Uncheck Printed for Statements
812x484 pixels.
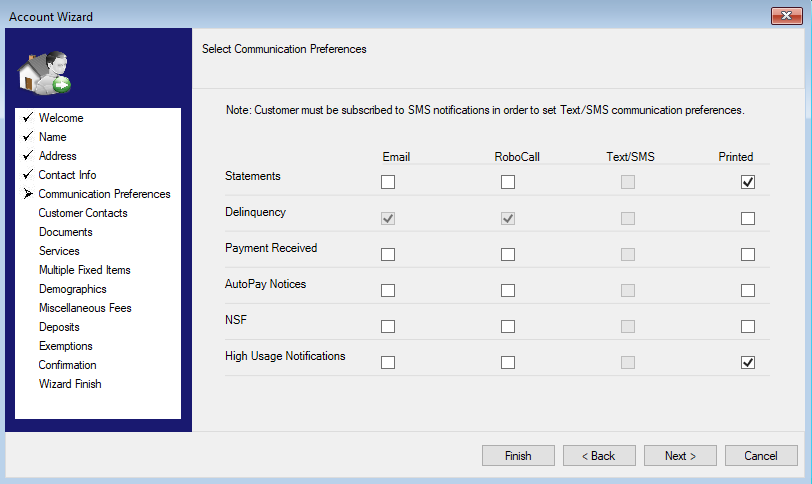point(748,182)
